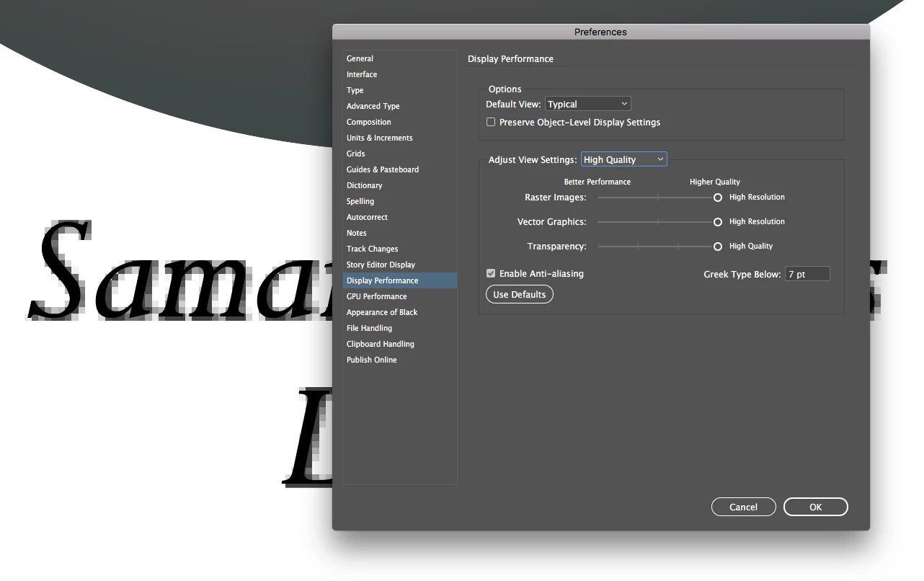This screenshot has width=924, height=581.
Task: Select Composition in the sidebar
Action: (400, 122)
